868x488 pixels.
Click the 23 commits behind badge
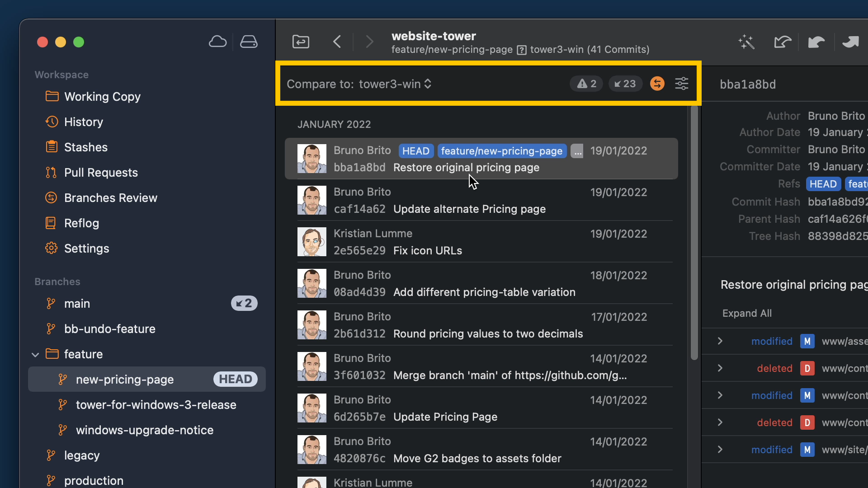coord(625,84)
